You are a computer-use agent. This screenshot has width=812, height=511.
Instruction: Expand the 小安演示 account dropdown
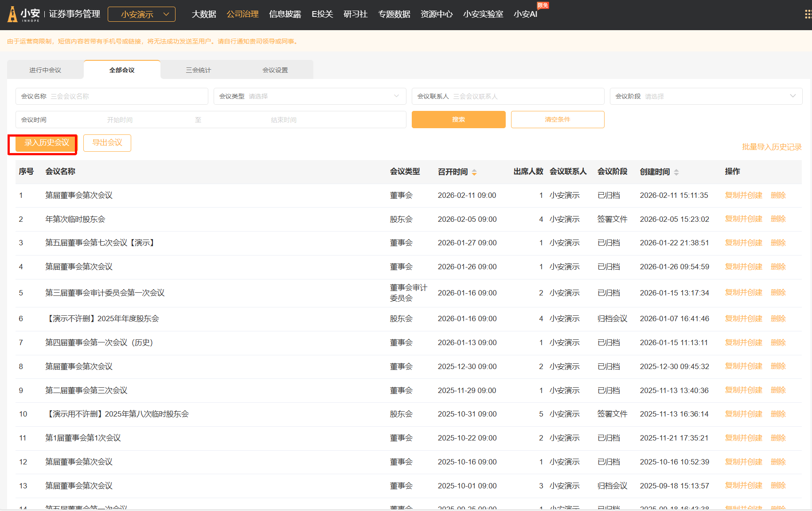point(141,14)
